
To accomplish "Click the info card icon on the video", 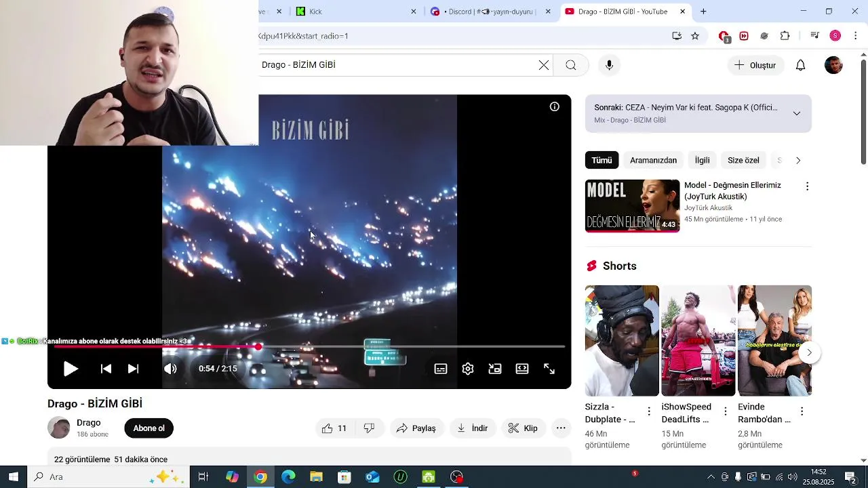I will 555,106.
